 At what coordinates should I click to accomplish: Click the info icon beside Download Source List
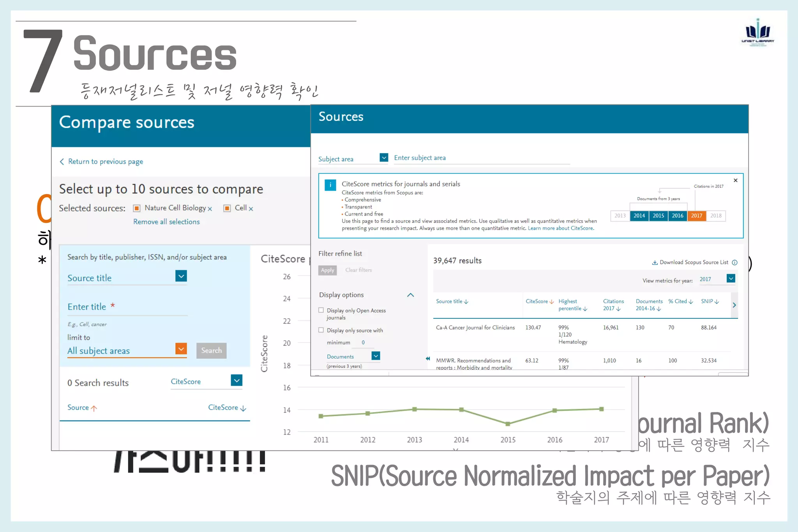[x=734, y=263]
